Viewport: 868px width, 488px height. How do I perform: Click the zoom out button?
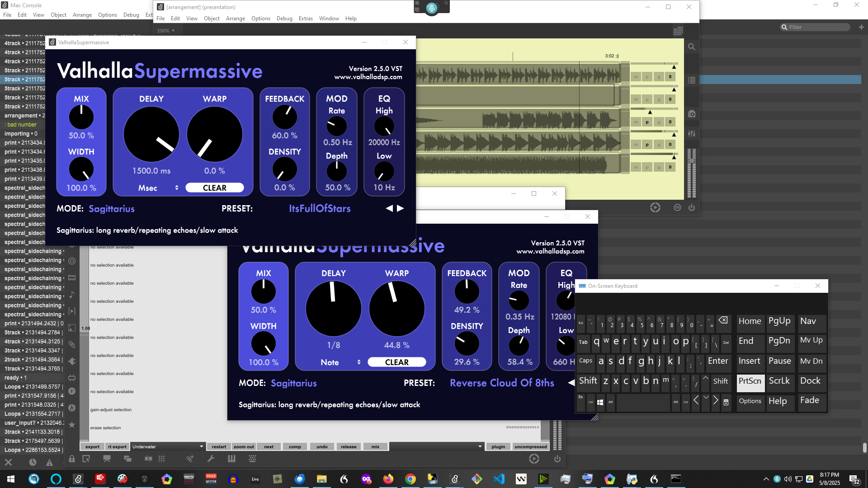[244, 446]
